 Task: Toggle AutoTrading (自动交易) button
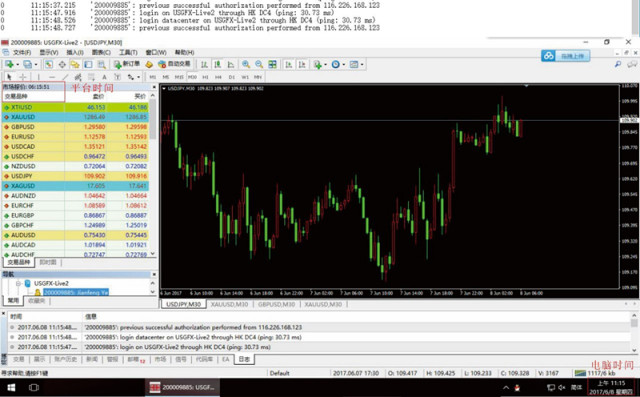point(175,64)
